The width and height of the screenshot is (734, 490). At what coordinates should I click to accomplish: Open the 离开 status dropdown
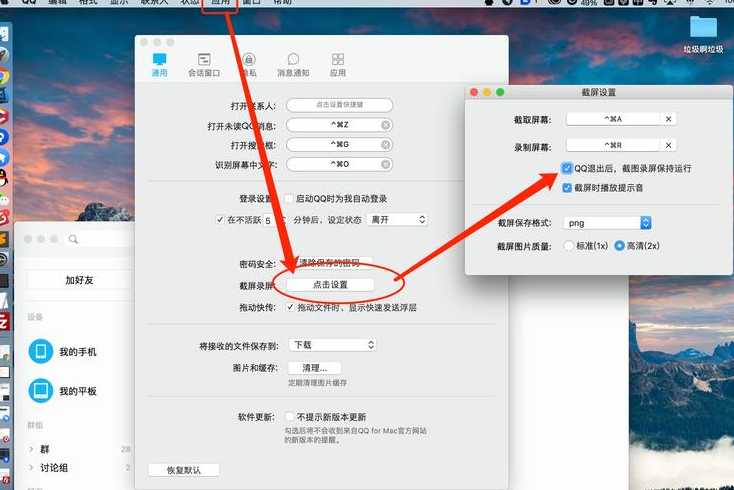(397, 219)
